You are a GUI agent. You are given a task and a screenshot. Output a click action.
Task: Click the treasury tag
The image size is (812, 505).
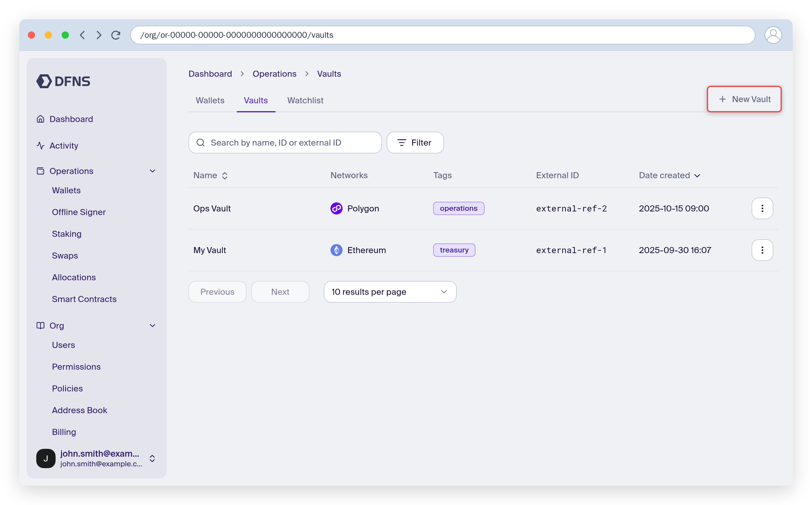pyautogui.click(x=454, y=250)
